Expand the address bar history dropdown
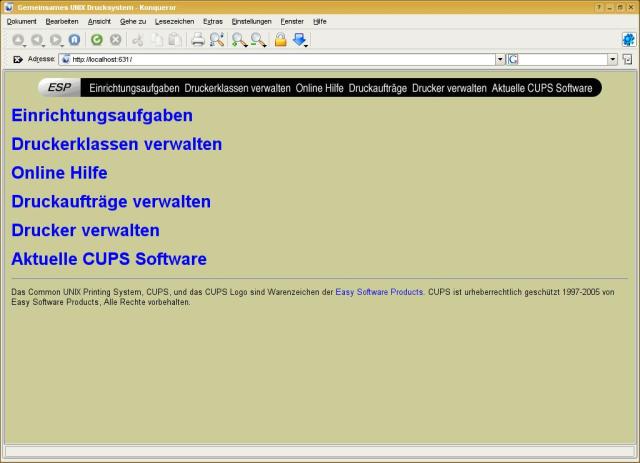Viewport: 640px width, 463px height. click(500, 60)
